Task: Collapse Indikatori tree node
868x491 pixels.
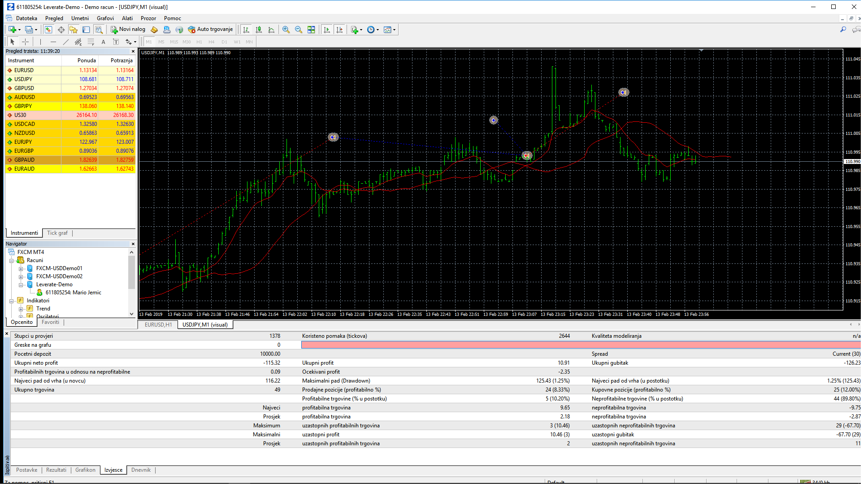Action: click(12, 301)
